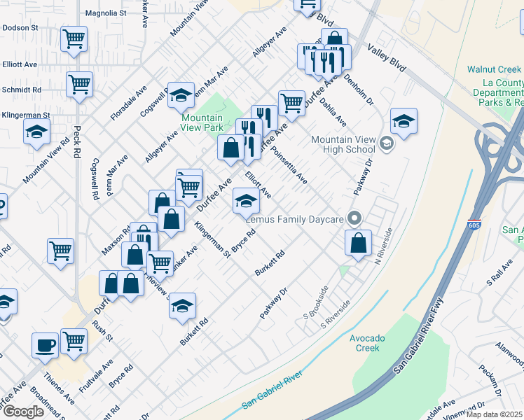
Task: Select the school marker below Klingerman St
Action: pos(36,133)
